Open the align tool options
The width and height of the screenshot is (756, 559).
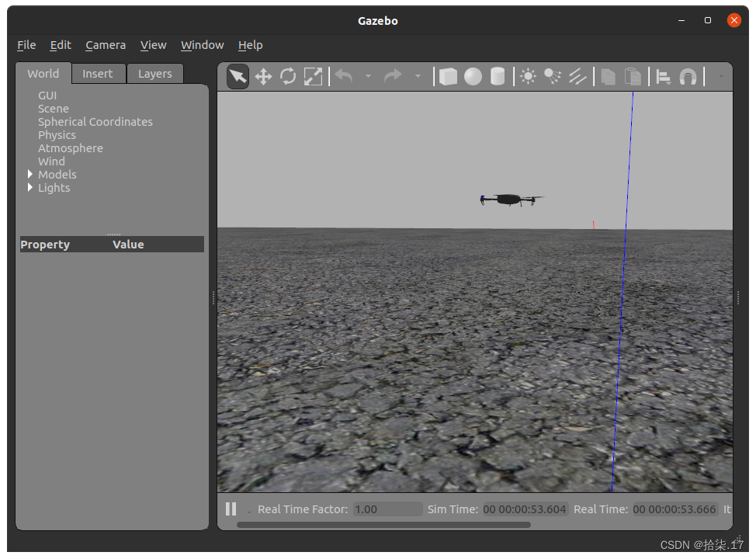pyautogui.click(x=664, y=76)
